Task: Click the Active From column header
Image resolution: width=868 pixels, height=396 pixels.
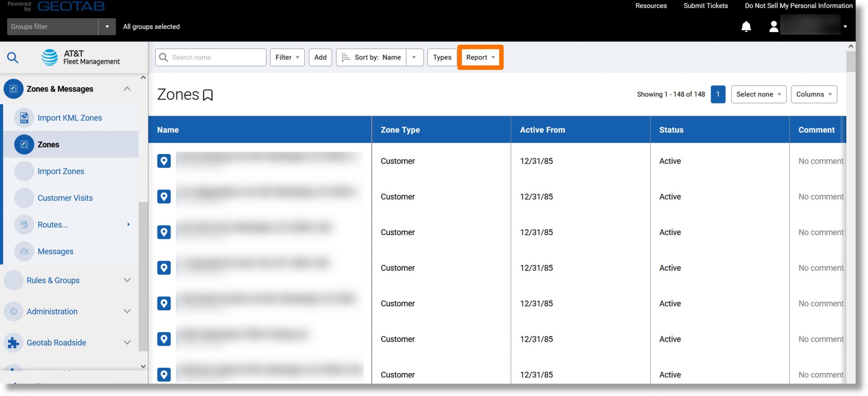Action: [580, 130]
